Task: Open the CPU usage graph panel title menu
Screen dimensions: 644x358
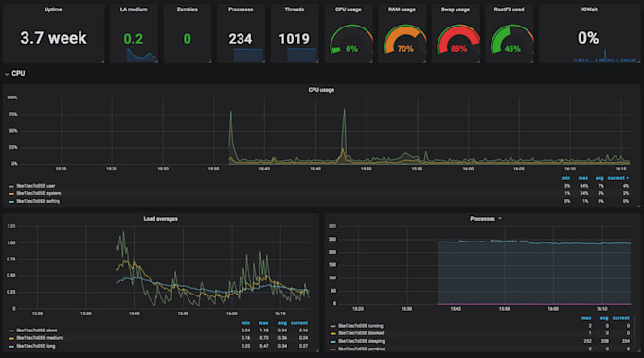Action: pos(321,90)
